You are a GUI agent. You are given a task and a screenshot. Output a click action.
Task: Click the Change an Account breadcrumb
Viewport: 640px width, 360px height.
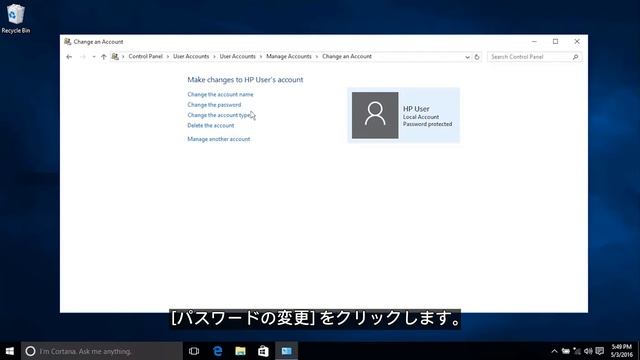pyautogui.click(x=347, y=56)
